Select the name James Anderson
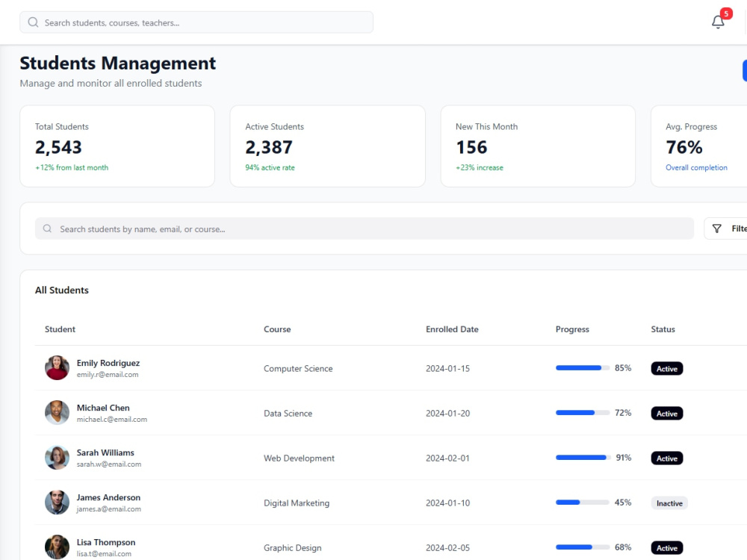 (x=108, y=497)
